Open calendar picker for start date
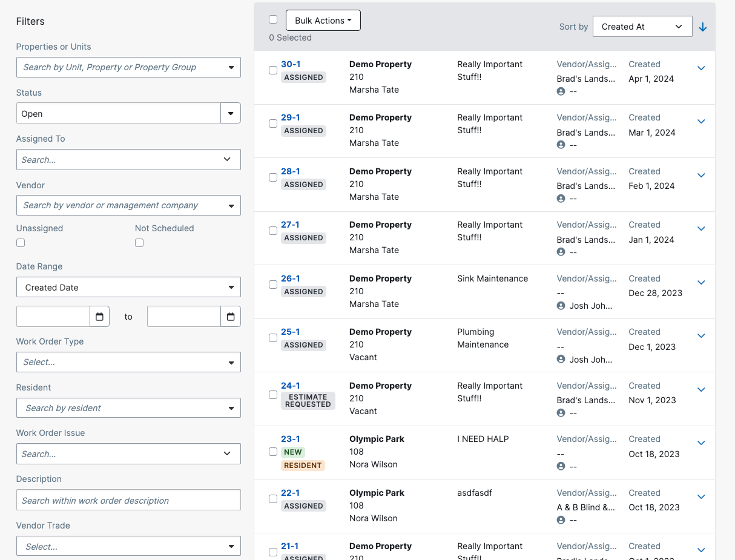Screen dimensions: 735x560 pos(99,317)
